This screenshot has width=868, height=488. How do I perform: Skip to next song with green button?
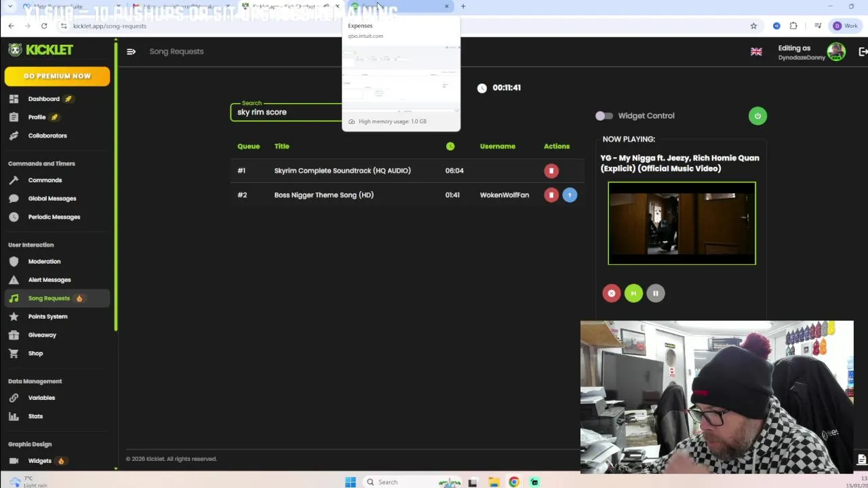[x=633, y=293]
